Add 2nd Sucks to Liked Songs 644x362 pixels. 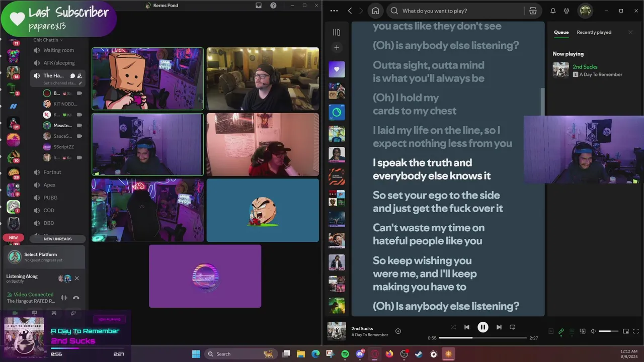click(x=398, y=331)
